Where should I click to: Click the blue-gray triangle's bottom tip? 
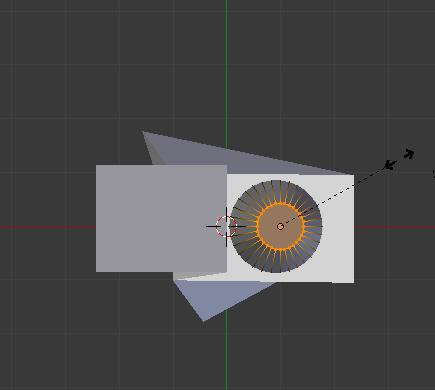tap(204, 321)
